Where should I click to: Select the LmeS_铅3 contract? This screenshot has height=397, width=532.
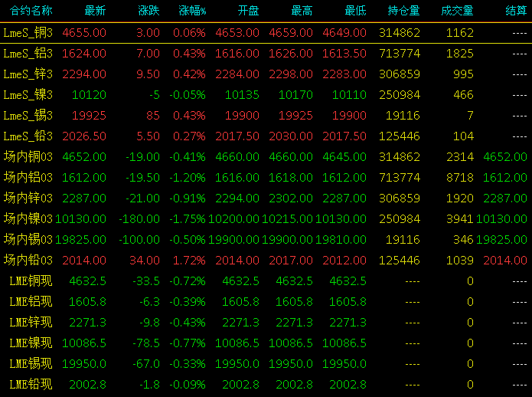pyautogui.click(x=28, y=136)
